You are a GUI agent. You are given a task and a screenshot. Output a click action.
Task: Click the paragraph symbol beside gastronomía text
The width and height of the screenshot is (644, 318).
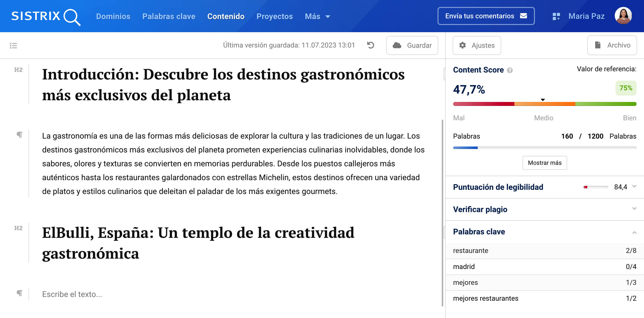19,135
